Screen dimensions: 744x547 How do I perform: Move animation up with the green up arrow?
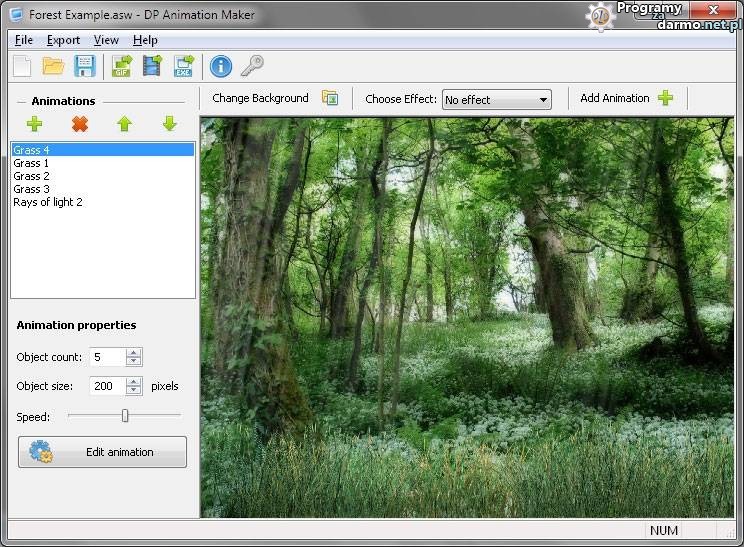click(124, 124)
